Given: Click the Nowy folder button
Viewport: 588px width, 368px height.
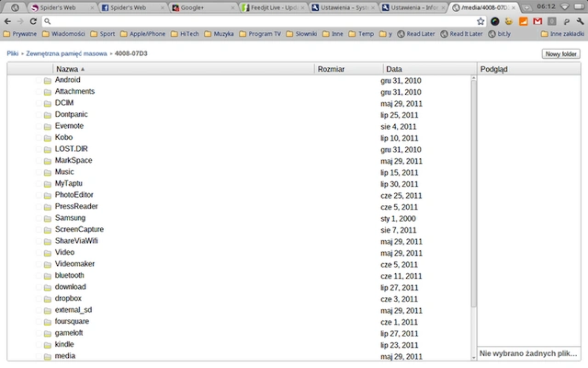Looking at the screenshot, I should [561, 53].
